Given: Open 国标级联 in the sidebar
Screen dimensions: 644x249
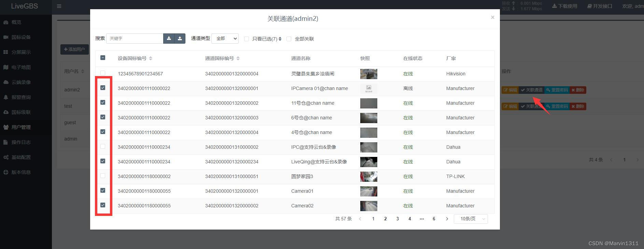Looking at the screenshot, I should click(26, 112).
